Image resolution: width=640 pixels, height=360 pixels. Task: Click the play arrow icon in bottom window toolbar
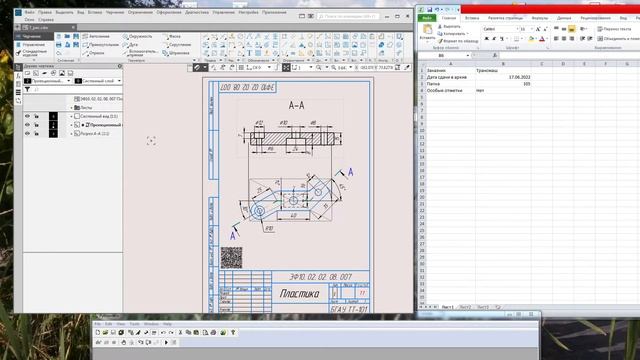click(x=166, y=342)
